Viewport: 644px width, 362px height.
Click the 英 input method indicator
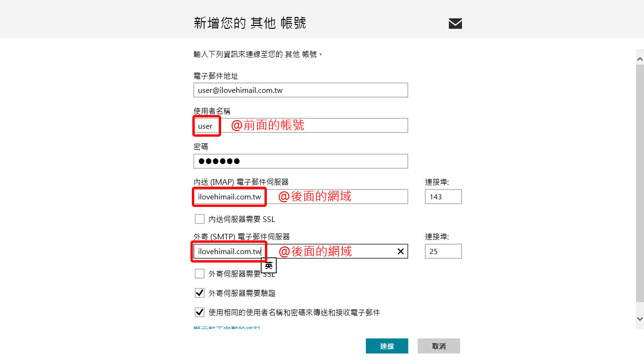[x=269, y=265]
